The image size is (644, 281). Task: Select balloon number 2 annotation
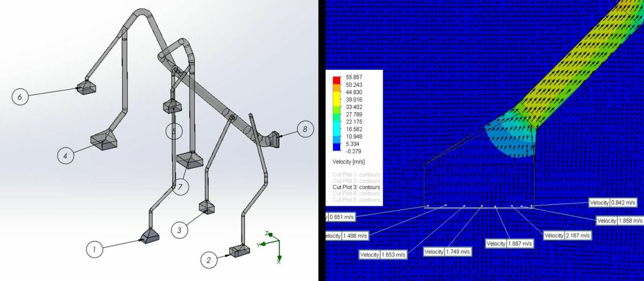click(x=209, y=260)
